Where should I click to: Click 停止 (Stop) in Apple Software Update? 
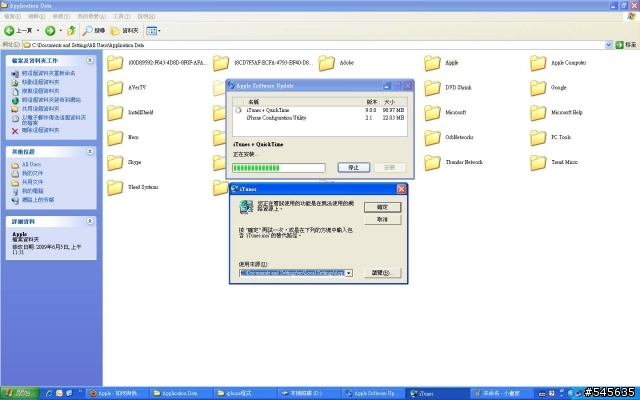353,168
